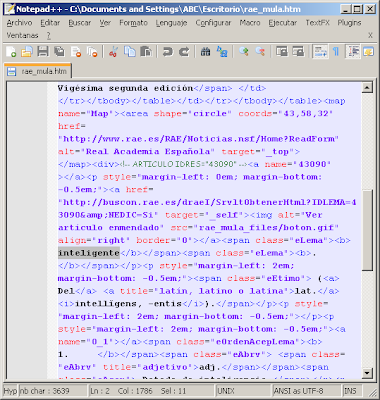This screenshot has width=380, height=400.
Task: Click the "Hyp" status bar label
Action: click(10, 391)
